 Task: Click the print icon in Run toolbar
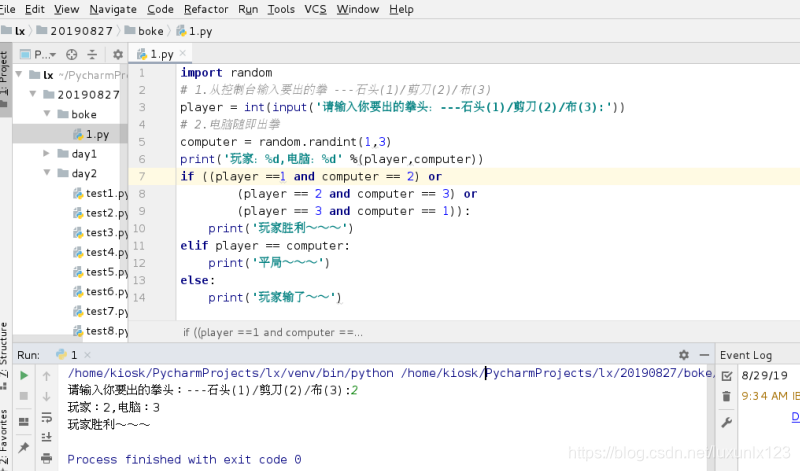pyautogui.click(x=46, y=458)
